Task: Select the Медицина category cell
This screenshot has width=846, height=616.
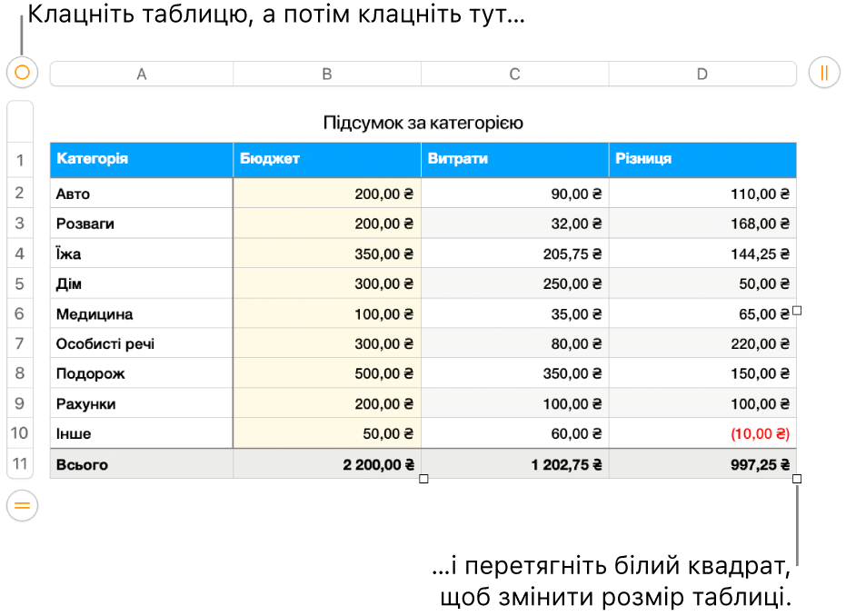Action: point(142,313)
